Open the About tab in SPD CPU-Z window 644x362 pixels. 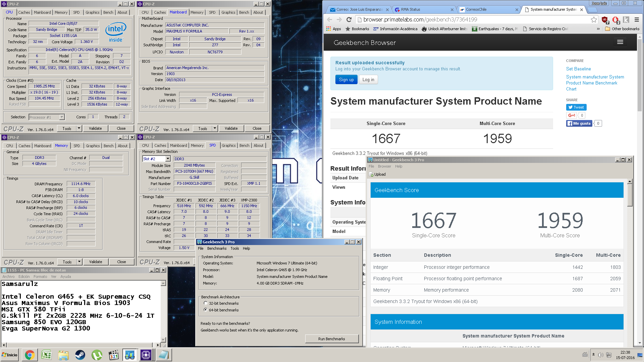[x=258, y=145]
